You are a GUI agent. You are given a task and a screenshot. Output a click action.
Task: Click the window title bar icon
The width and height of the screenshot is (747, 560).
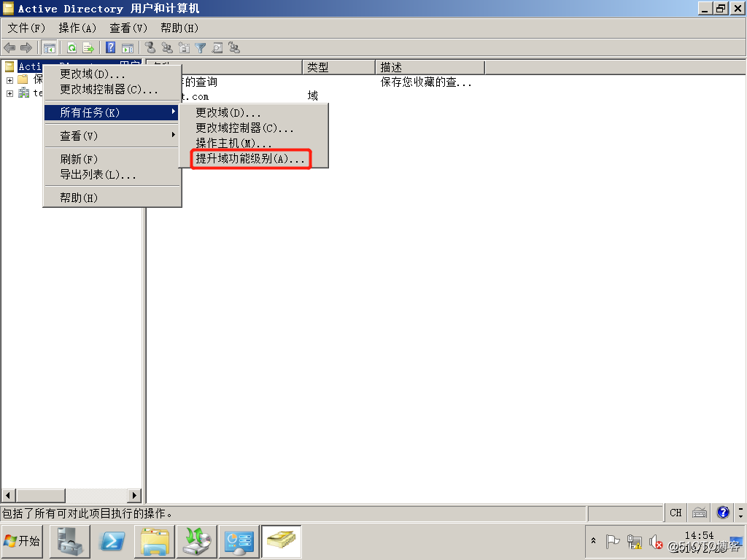tap(8, 8)
